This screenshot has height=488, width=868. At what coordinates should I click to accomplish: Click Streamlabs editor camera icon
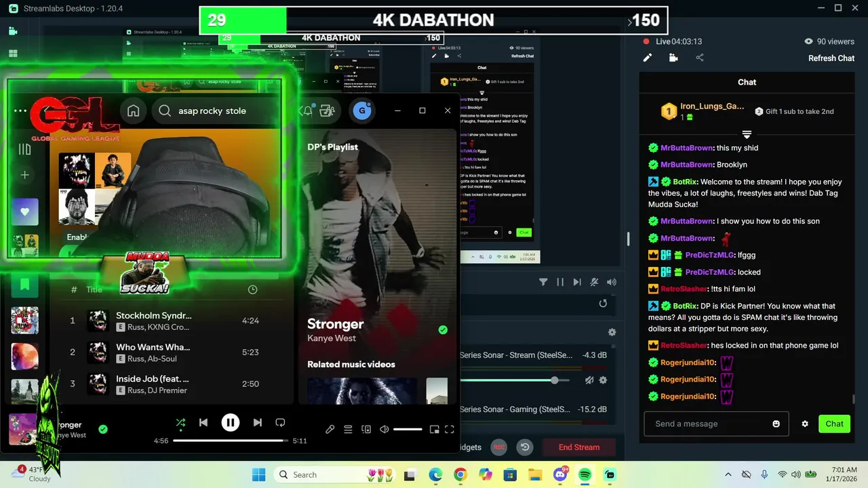tap(13, 31)
